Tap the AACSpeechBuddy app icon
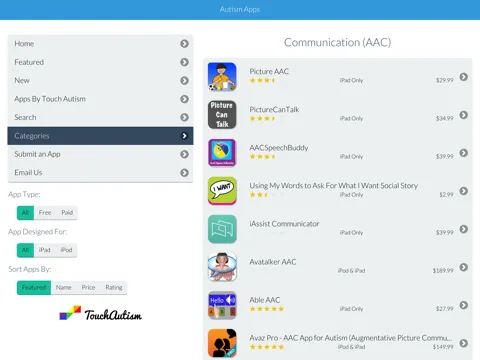This screenshot has width=480, height=360. (x=222, y=153)
